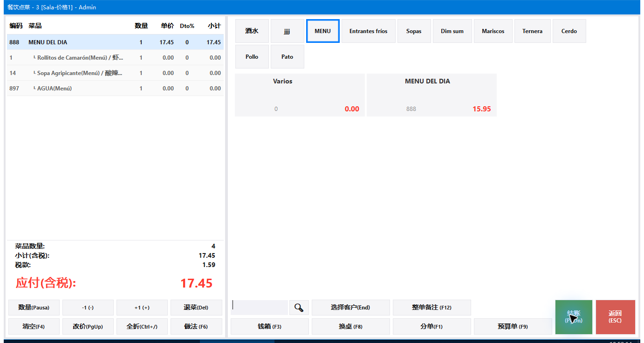Open 做法 (F6) options
Screen dimensions: 644x343
(196, 327)
